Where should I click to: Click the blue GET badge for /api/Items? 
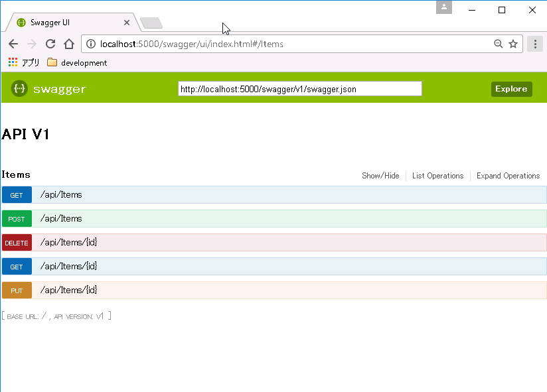(x=17, y=195)
